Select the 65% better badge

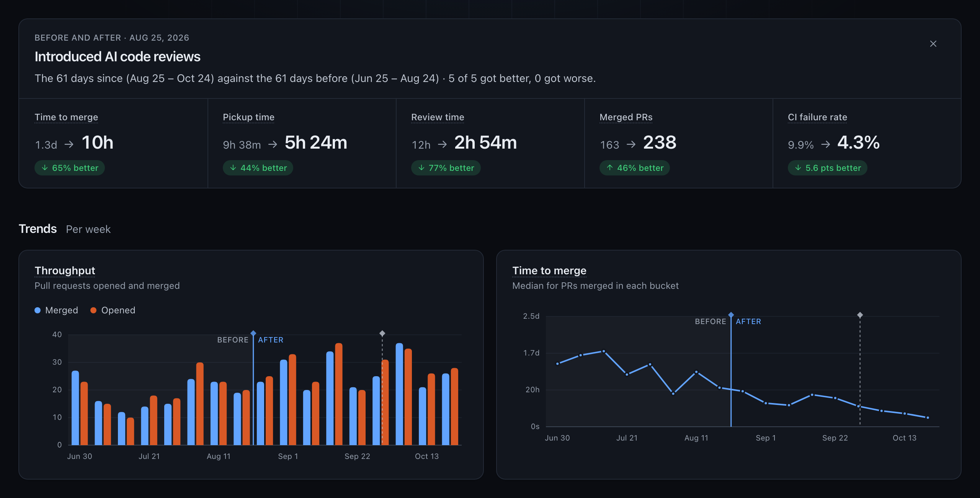click(70, 168)
